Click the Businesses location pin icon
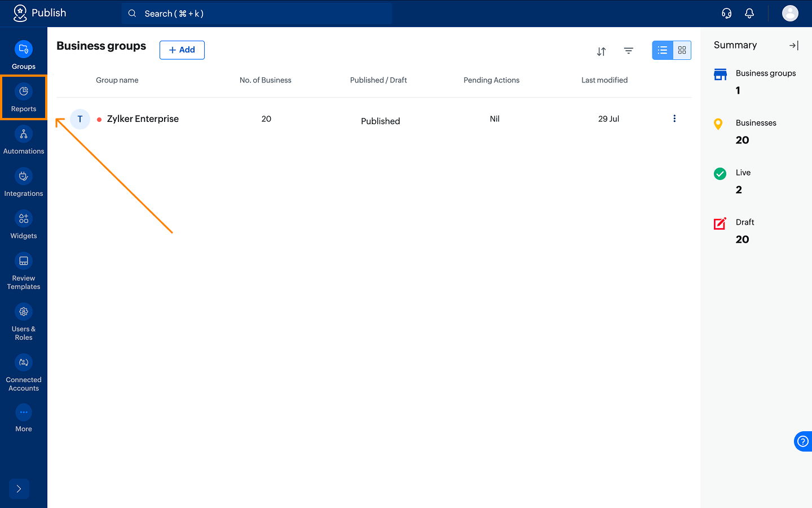Image resolution: width=812 pixels, height=508 pixels. coord(718,124)
